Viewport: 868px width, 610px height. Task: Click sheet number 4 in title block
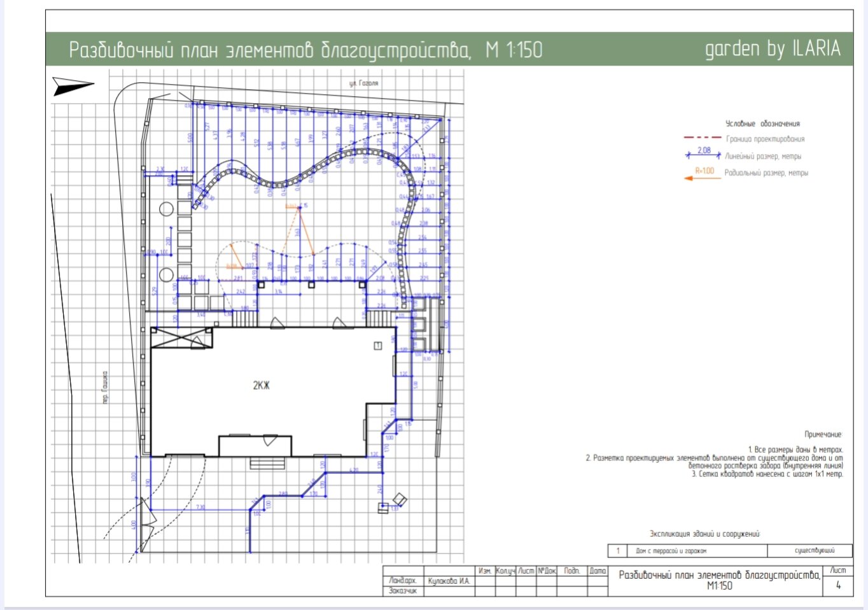[x=838, y=586]
